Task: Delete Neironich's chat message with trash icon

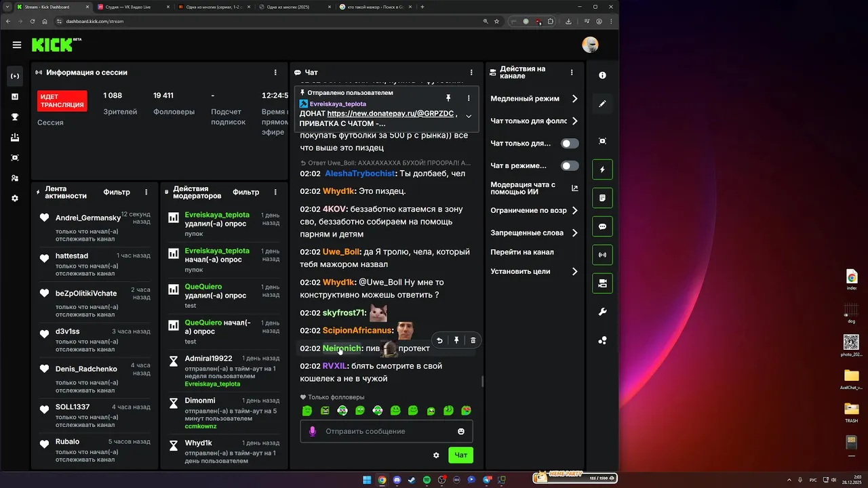Action: (473, 340)
